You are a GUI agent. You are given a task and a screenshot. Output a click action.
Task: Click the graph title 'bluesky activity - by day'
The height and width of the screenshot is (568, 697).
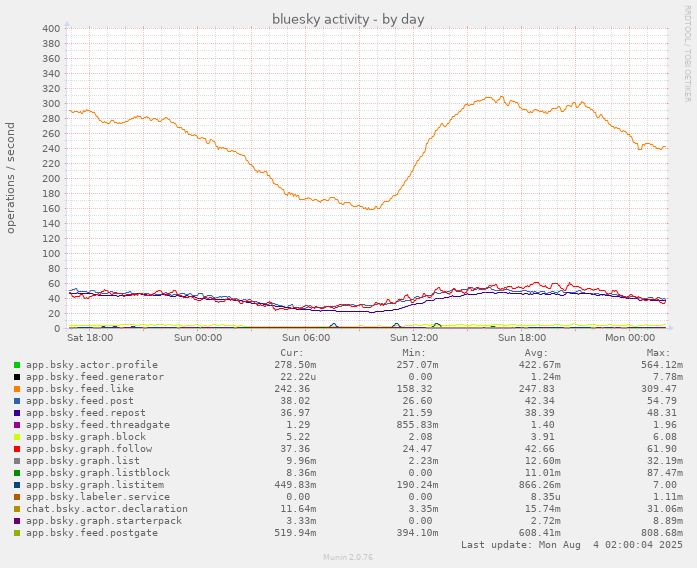pos(348,20)
